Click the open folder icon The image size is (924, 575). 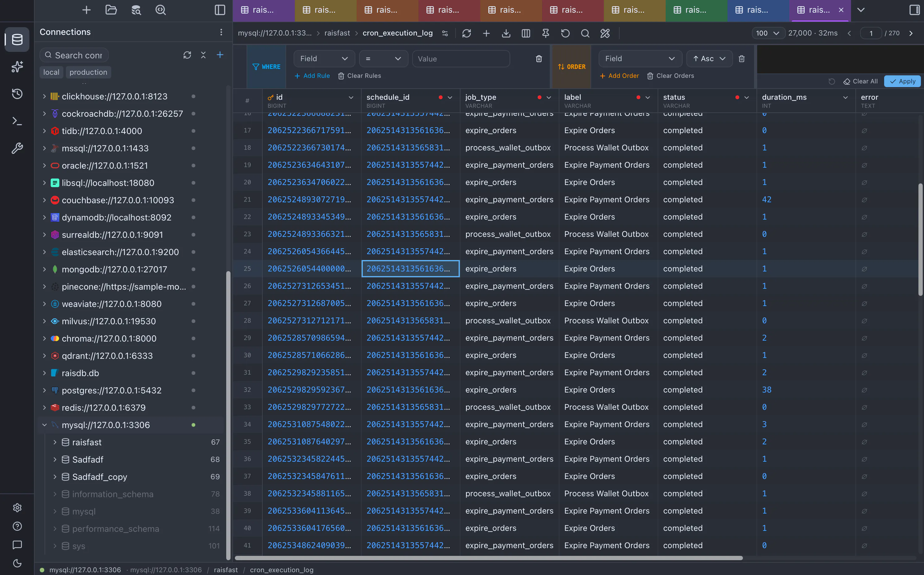111,10
